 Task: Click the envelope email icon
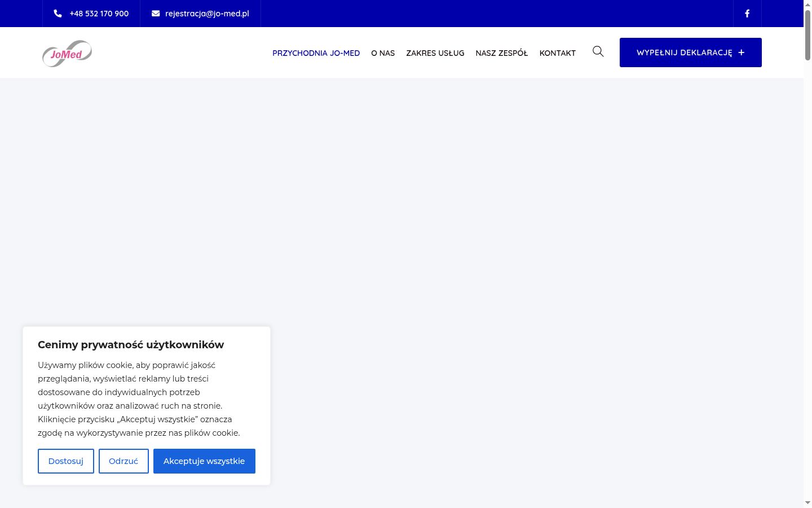[x=156, y=14]
